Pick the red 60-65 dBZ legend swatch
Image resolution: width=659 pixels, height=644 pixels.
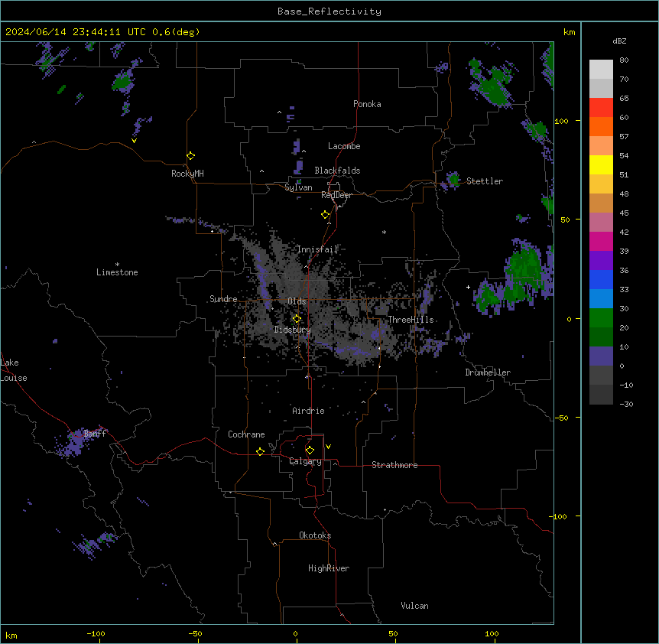click(601, 108)
